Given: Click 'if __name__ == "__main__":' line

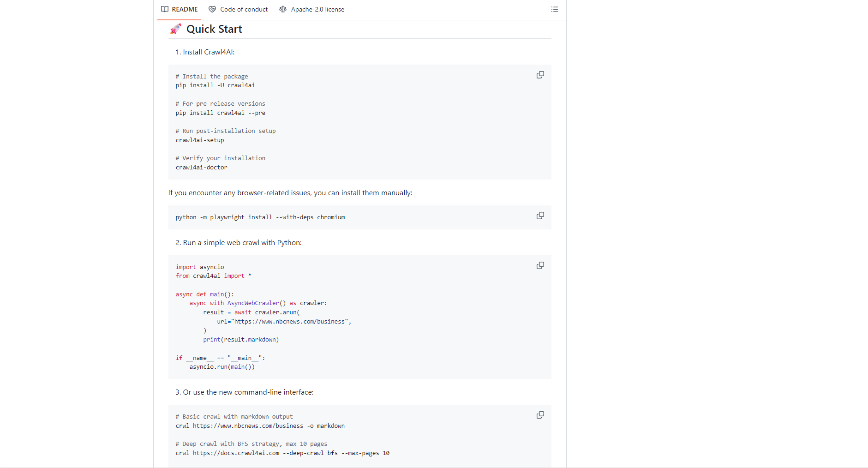Looking at the screenshot, I should click(221, 358).
